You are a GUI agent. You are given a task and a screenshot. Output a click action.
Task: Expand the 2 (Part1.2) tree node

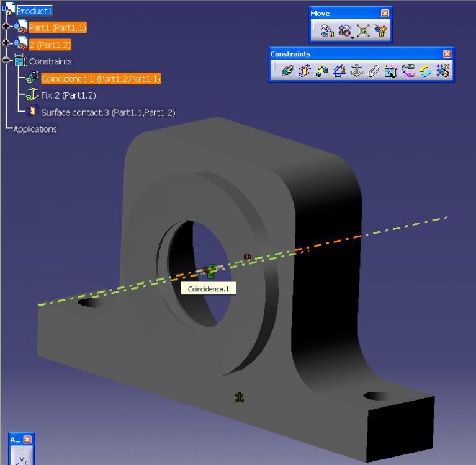coord(6,43)
